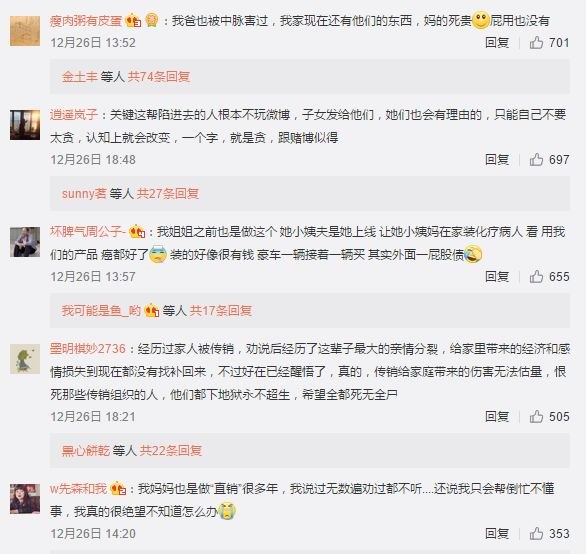586x554 pixels.
Task: Click thumbs-up icon beside 697
Action: (536, 160)
